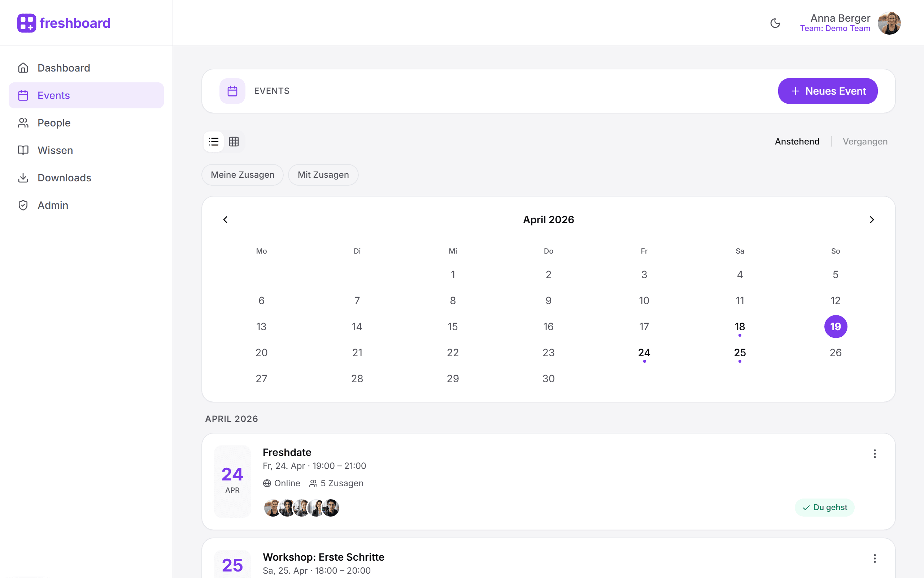Open Admin in the sidebar

click(86, 205)
